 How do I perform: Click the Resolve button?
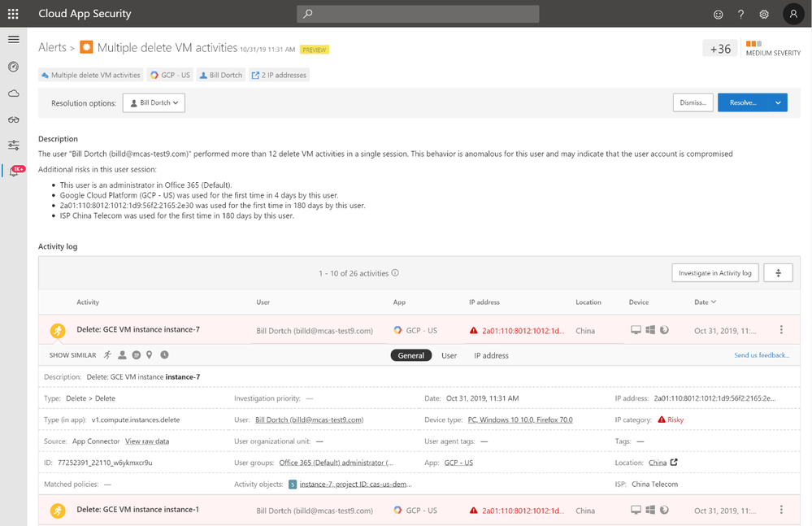coord(743,102)
